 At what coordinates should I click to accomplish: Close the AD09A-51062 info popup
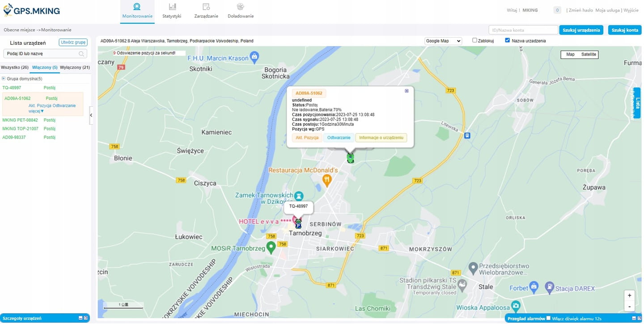(x=407, y=91)
